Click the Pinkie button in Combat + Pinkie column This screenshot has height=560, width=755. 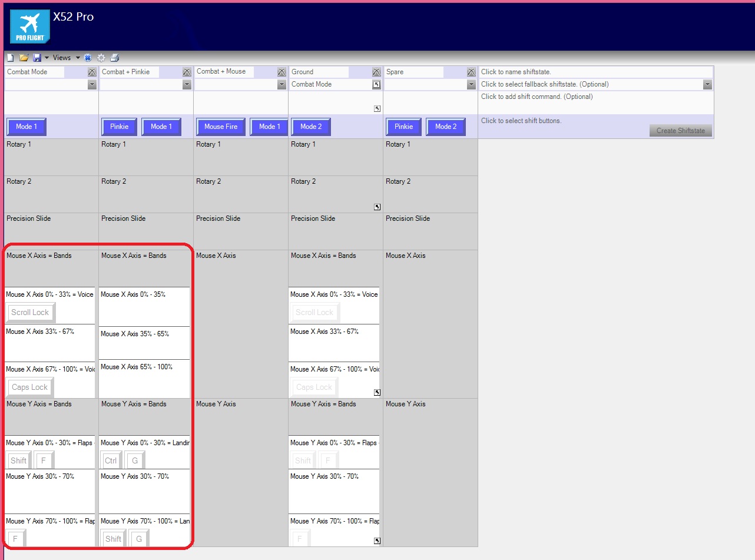click(120, 127)
